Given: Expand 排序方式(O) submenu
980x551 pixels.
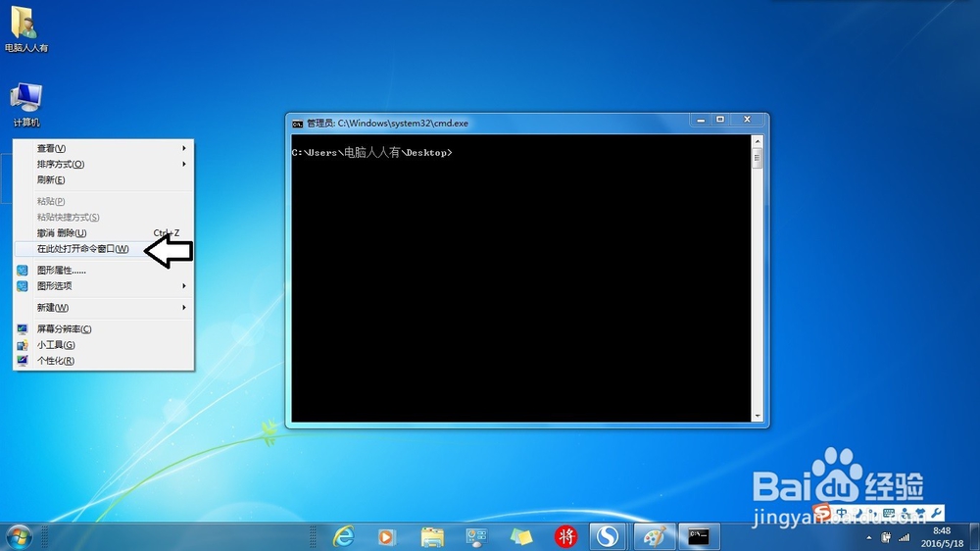Looking at the screenshot, I should point(104,164).
